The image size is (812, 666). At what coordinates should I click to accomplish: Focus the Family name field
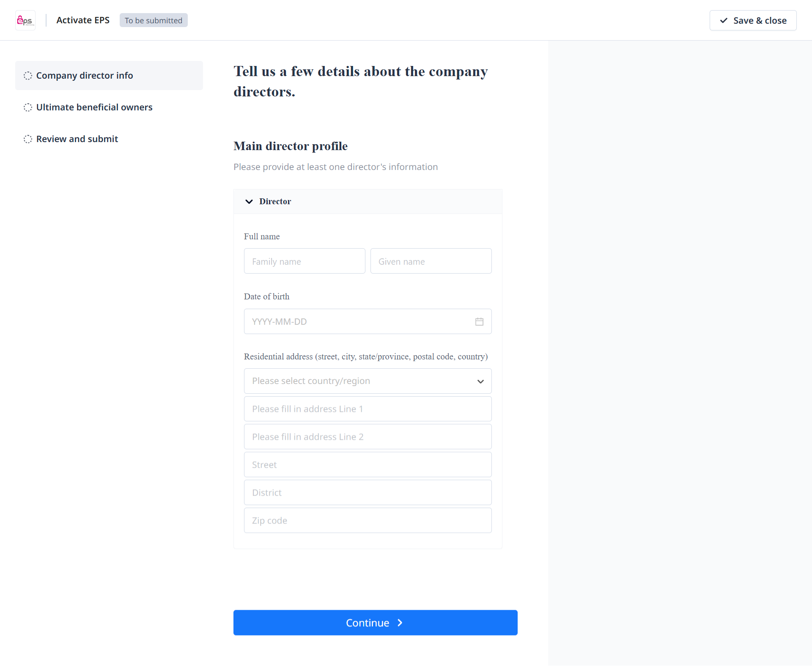pos(304,261)
